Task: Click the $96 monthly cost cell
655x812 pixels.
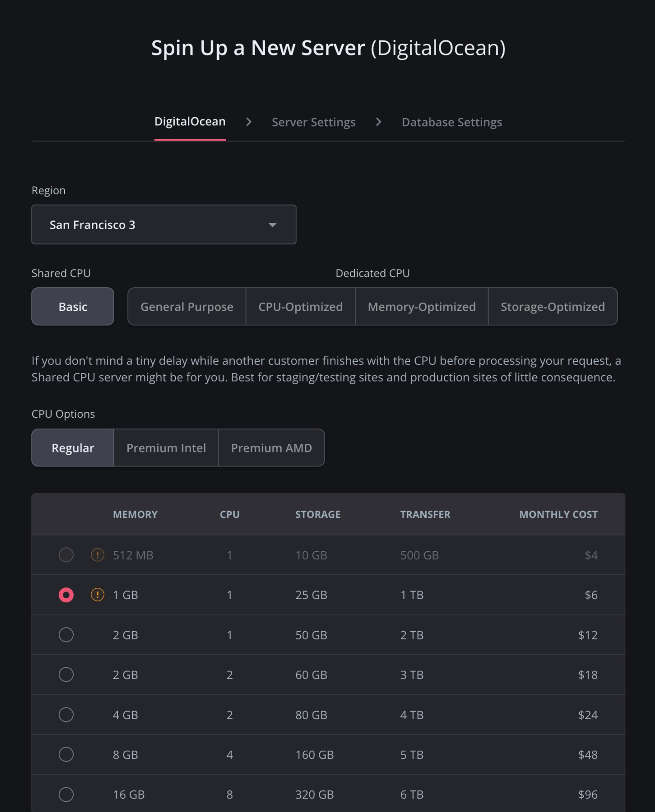Action: click(x=588, y=795)
